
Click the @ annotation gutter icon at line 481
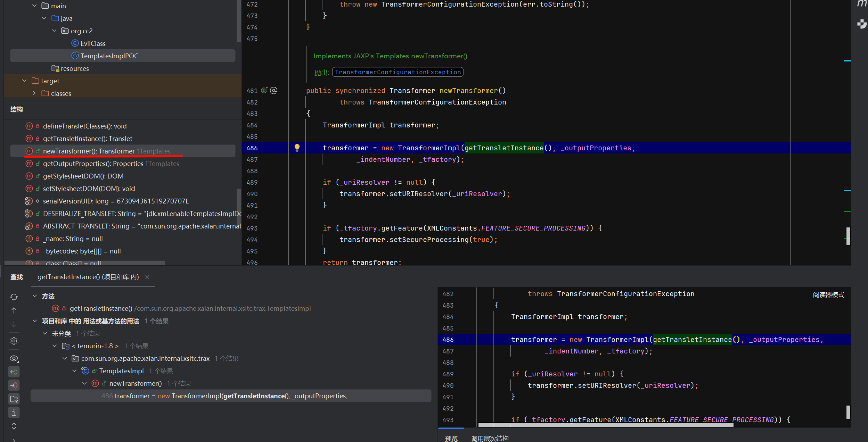274,90
